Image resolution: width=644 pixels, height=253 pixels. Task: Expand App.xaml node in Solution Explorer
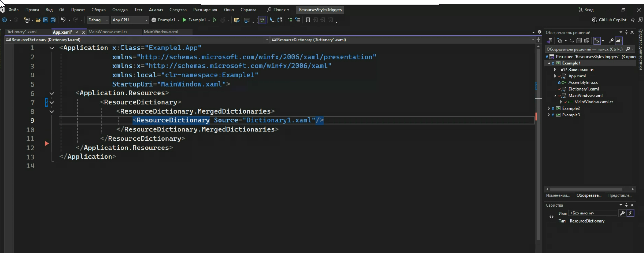click(555, 76)
